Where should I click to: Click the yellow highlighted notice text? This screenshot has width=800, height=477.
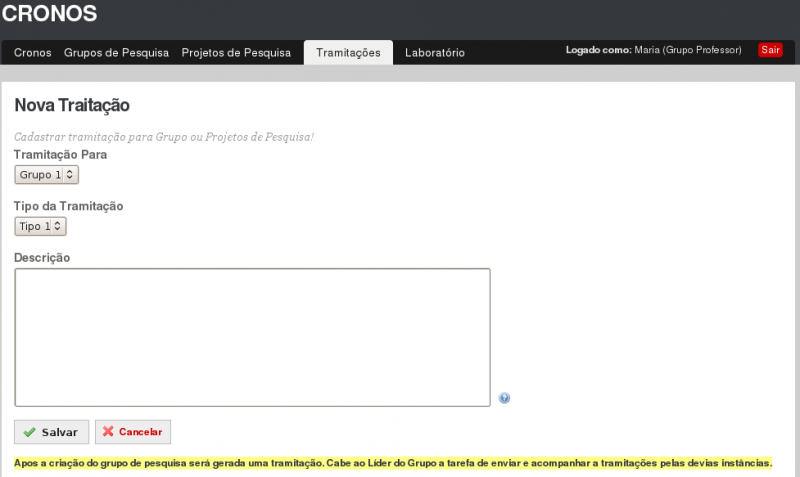click(393, 463)
